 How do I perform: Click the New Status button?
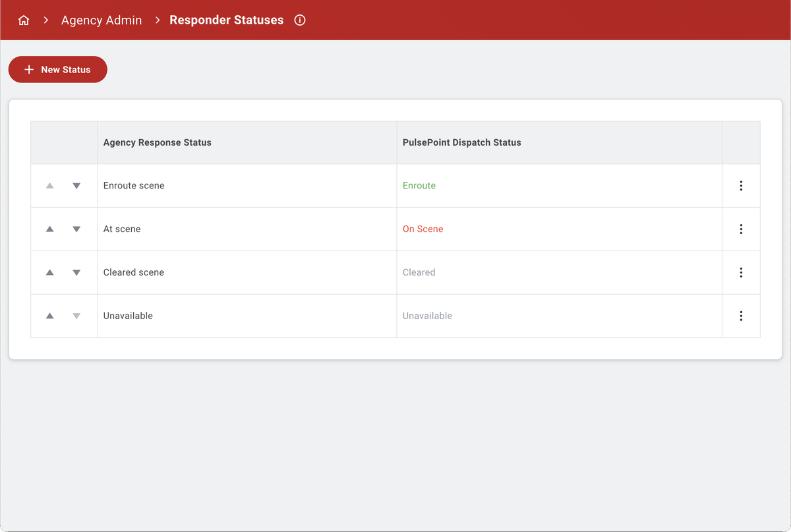(x=58, y=69)
